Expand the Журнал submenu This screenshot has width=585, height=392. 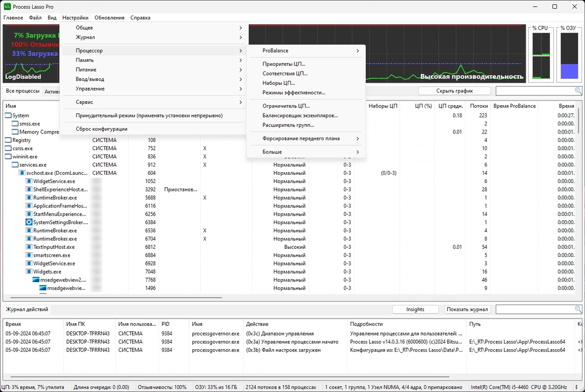[x=154, y=37]
